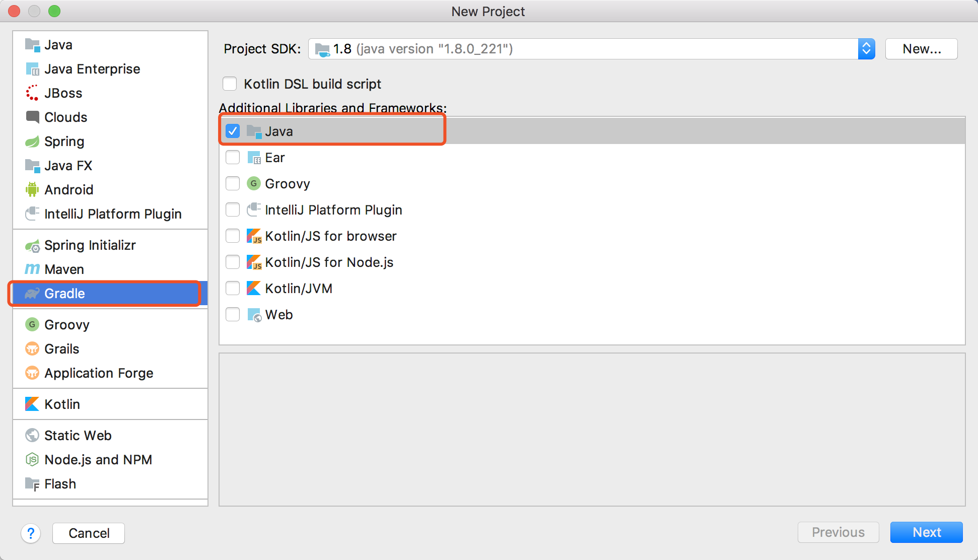The width and height of the screenshot is (978, 560).
Task: Select Kotlin project type label
Action: (62, 404)
